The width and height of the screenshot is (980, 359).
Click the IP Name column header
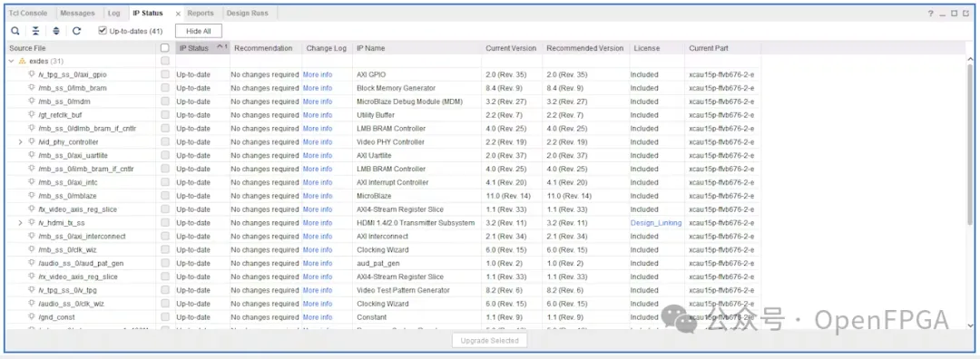(416, 48)
